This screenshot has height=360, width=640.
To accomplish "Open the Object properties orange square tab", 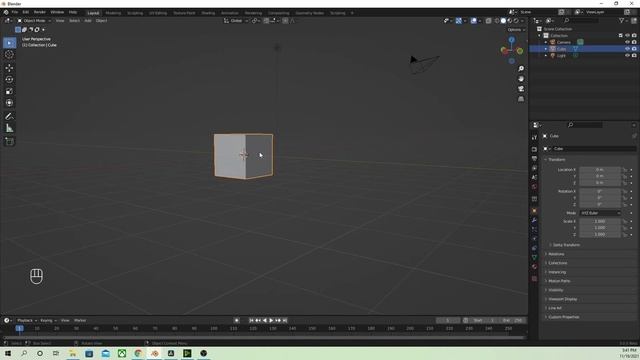I will click(x=534, y=211).
